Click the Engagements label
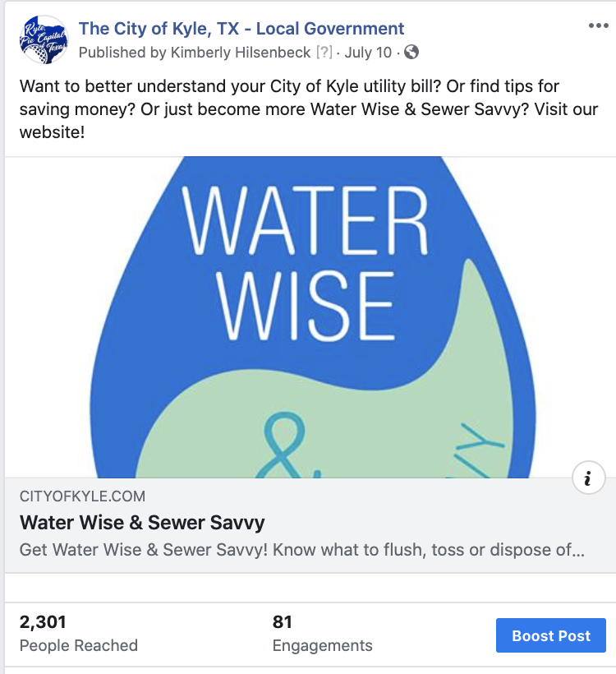The width and height of the screenshot is (616, 674). click(322, 645)
